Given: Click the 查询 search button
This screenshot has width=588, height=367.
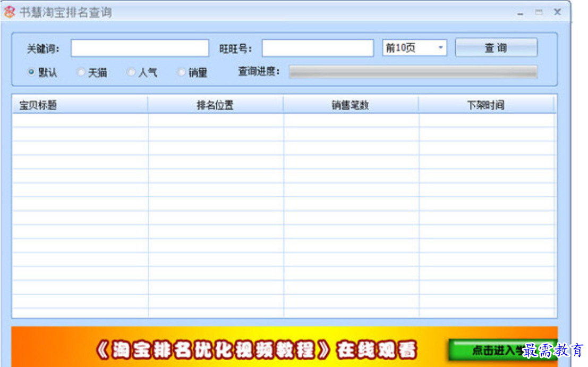Looking at the screenshot, I should (496, 48).
